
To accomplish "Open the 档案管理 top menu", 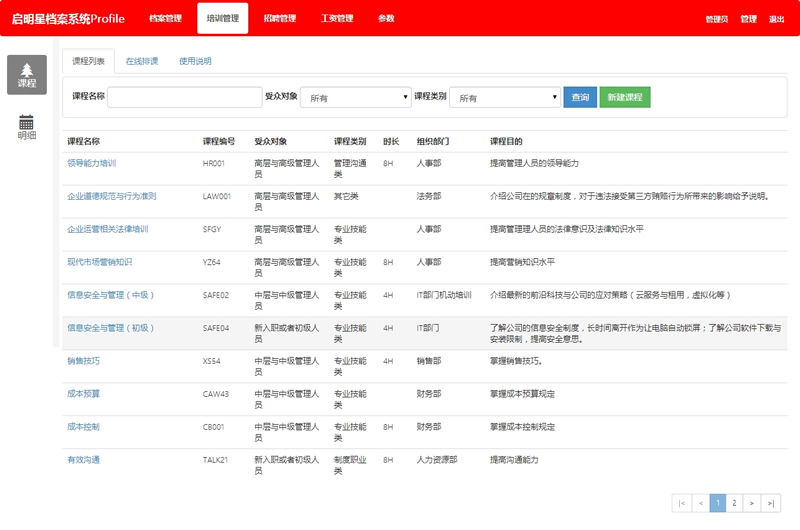I will tap(165, 18).
